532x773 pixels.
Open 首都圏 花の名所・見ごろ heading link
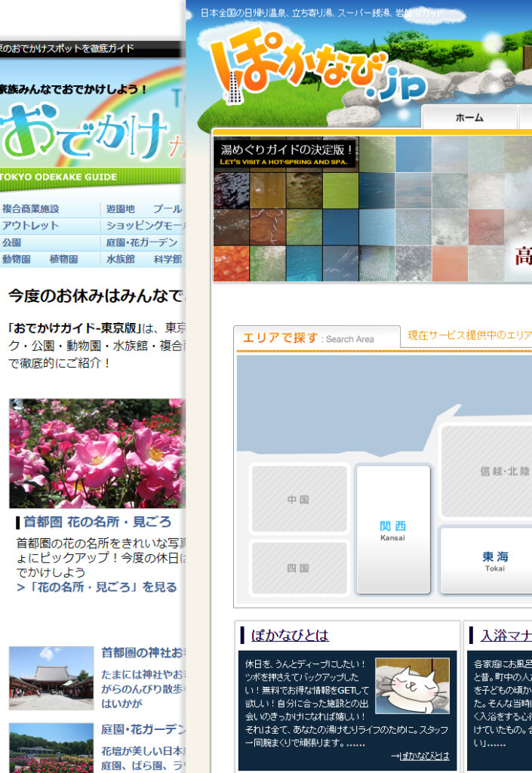tap(97, 522)
